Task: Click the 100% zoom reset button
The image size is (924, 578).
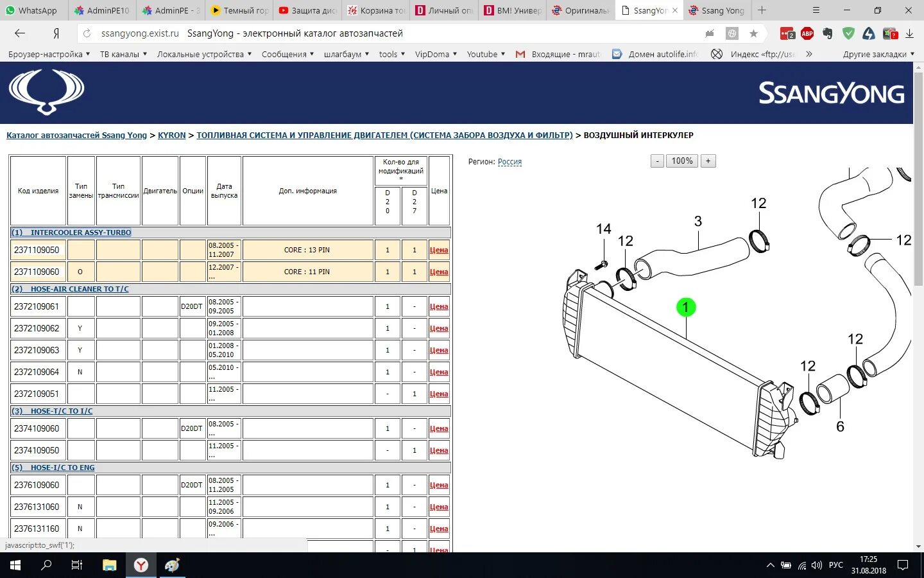Action: click(682, 161)
